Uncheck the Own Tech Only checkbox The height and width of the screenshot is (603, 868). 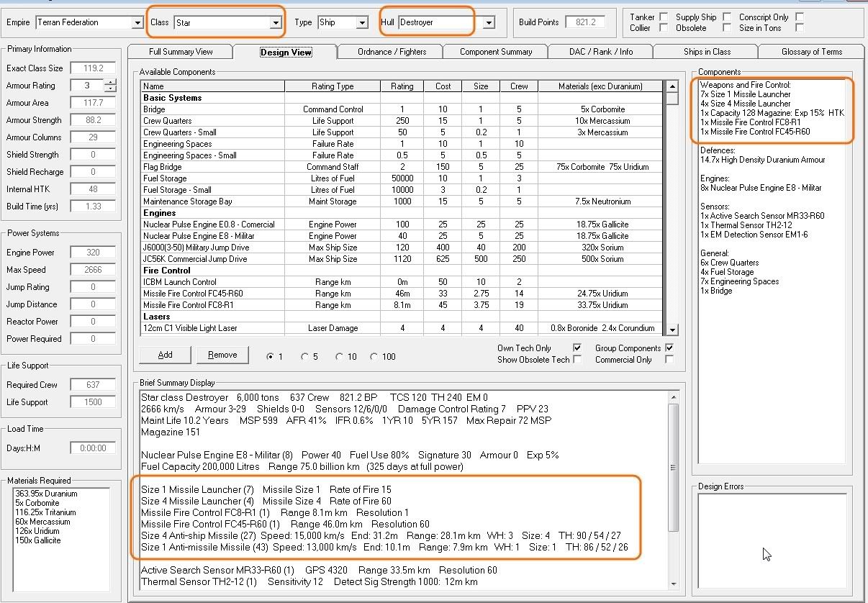tap(577, 348)
